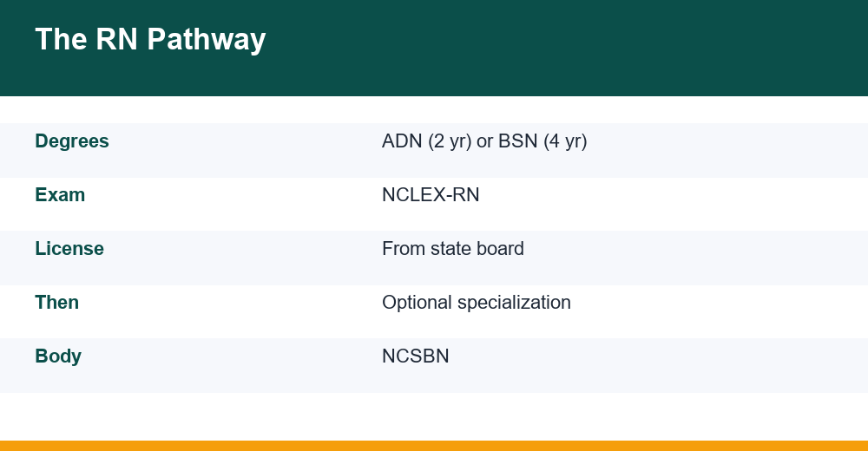This screenshot has height=451, width=868.
Task: Click the orange accent bar at the bottom
Action: tap(434, 446)
